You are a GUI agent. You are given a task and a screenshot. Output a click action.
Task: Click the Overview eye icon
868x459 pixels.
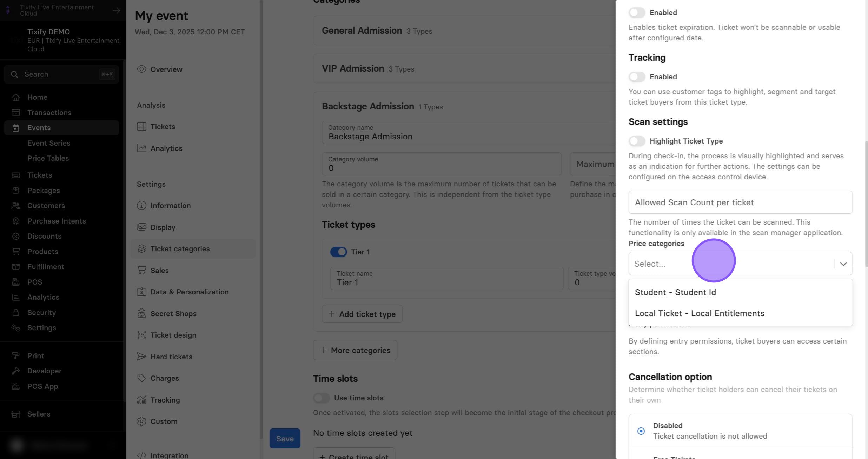(141, 69)
